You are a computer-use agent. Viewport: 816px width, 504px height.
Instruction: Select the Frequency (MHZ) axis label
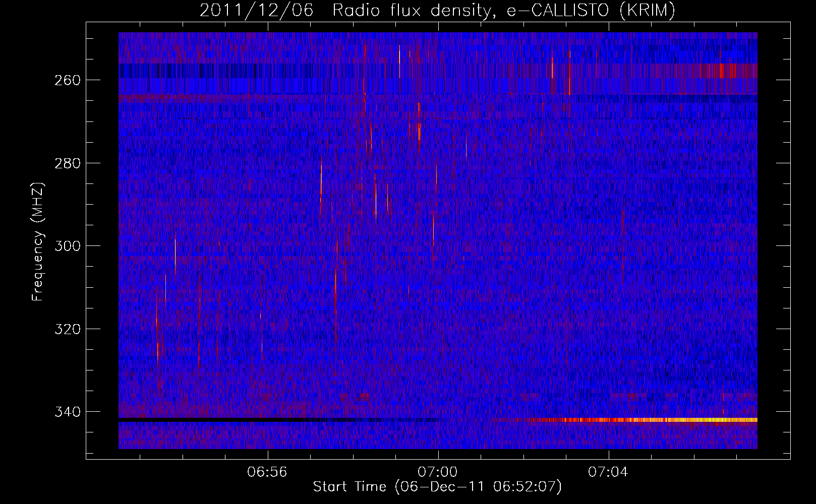pyautogui.click(x=38, y=241)
